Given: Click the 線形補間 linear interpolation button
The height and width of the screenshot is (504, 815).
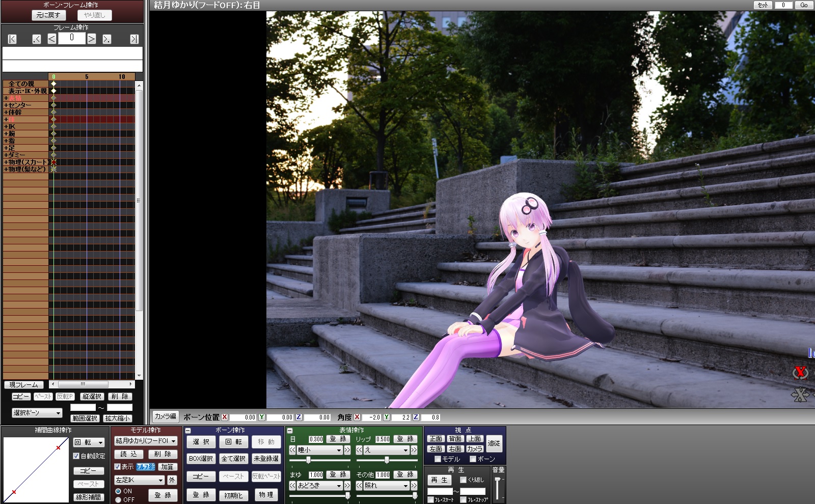Looking at the screenshot, I should coord(89,497).
